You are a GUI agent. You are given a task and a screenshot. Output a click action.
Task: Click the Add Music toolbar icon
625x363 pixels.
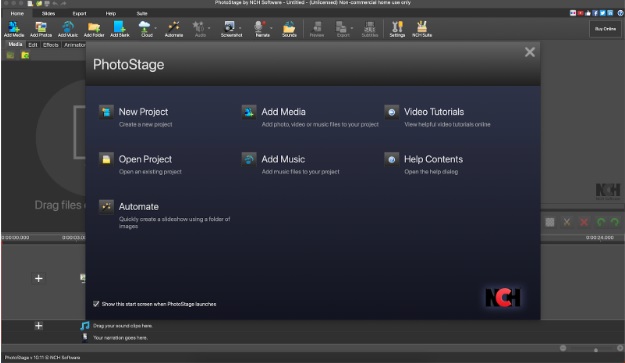(x=68, y=29)
